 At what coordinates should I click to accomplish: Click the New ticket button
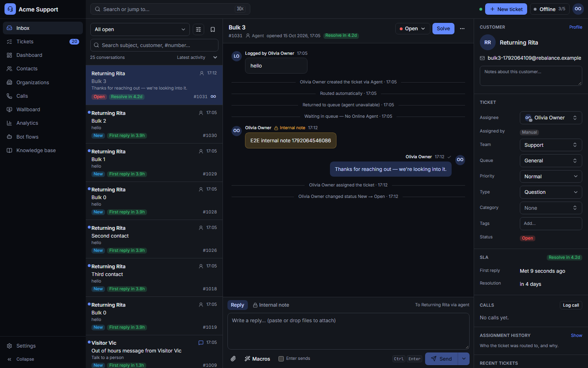[x=506, y=9]
